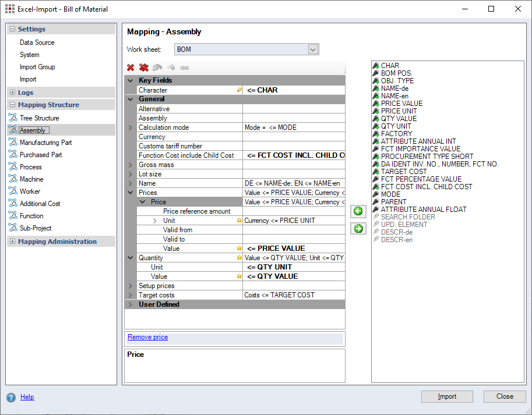
Task: Collapse the Key Fields section
Action: click(131, 80)
